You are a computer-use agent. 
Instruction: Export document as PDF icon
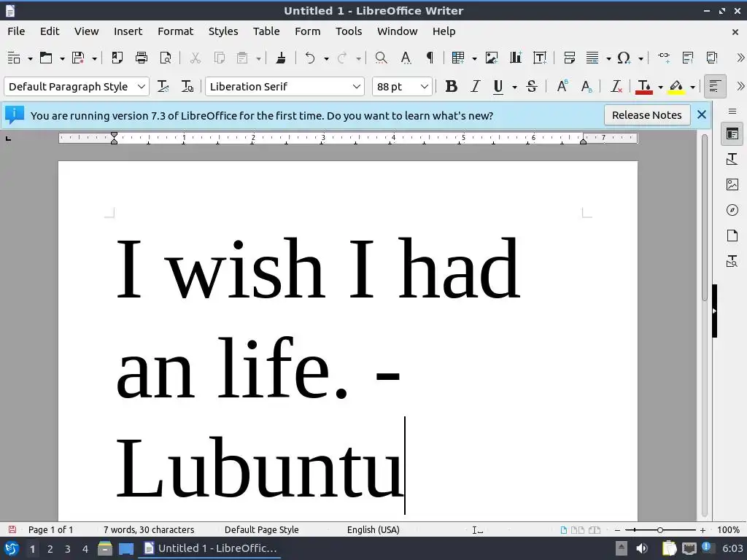(x=117, y=58)
